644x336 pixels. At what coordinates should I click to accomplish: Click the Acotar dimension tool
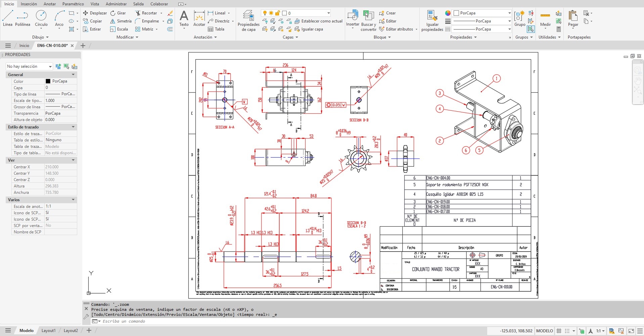coord(199,18)
